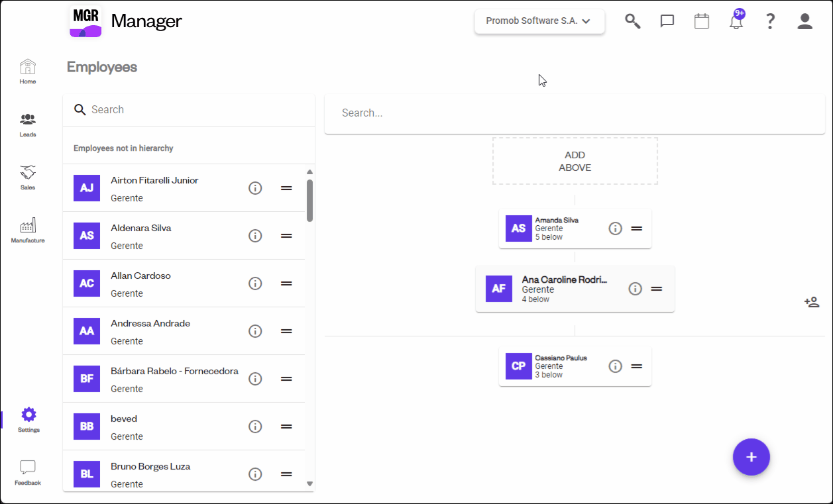Viewport: 833px width, 504px height.
Task: Click drag handle for Aldenara Silva
Action: (286, 236)
